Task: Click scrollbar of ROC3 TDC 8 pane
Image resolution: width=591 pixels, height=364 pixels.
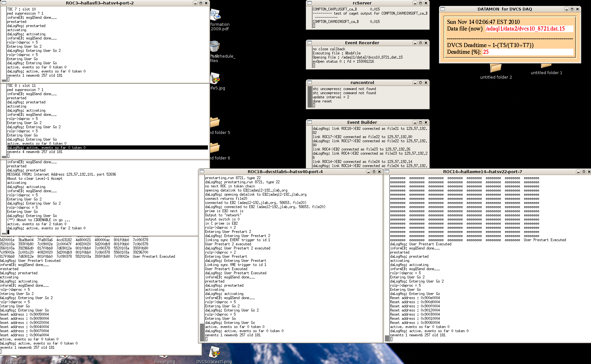Action: click(x=4, y=121)
